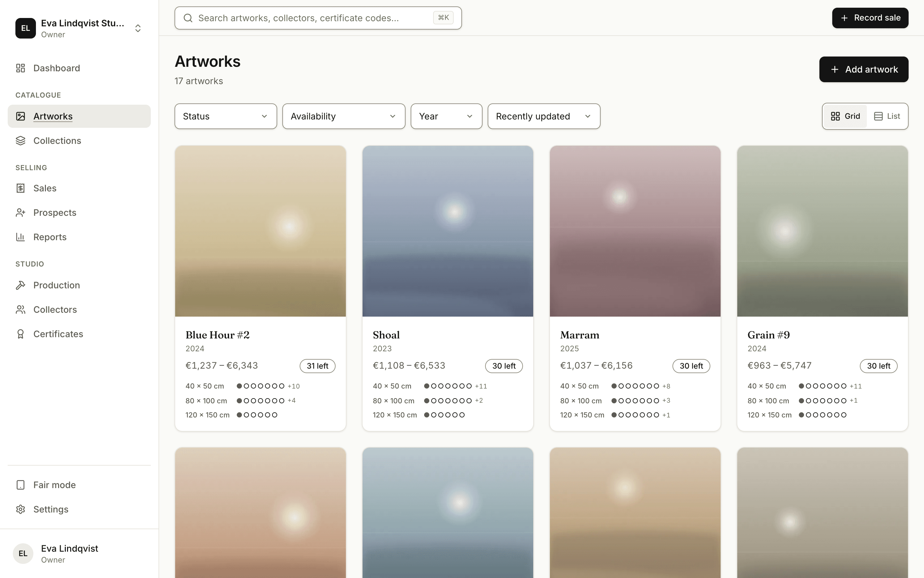Click the grid view icon
The image size is (924, 578).
coord(835,116)
